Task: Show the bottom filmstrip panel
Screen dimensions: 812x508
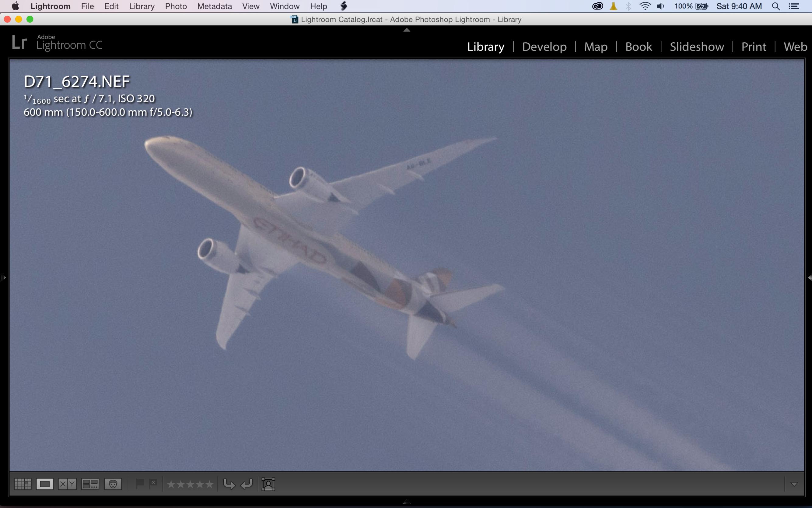Action: (407, 502)
